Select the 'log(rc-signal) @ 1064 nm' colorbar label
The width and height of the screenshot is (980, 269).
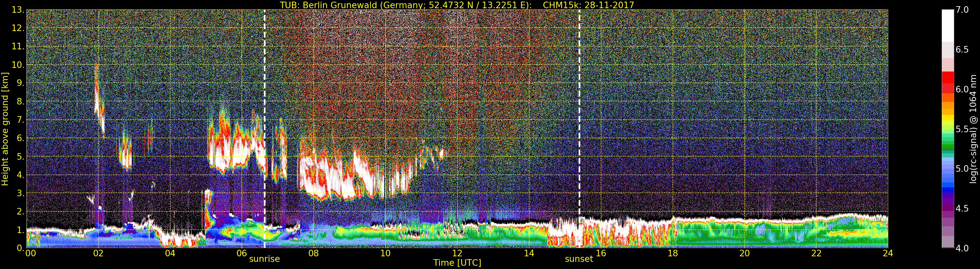click(x=973, y=129)
